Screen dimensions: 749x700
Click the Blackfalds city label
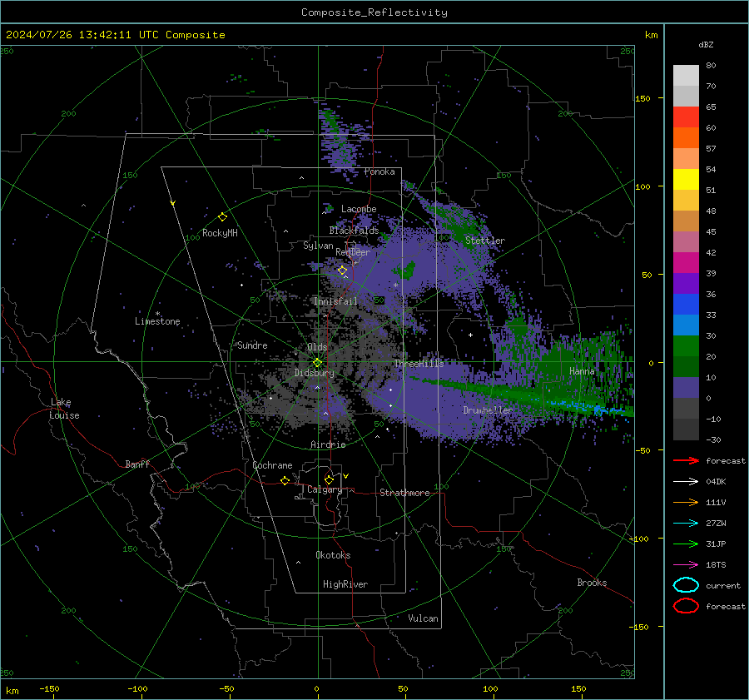pyautogui.click(x=354, y=231)
